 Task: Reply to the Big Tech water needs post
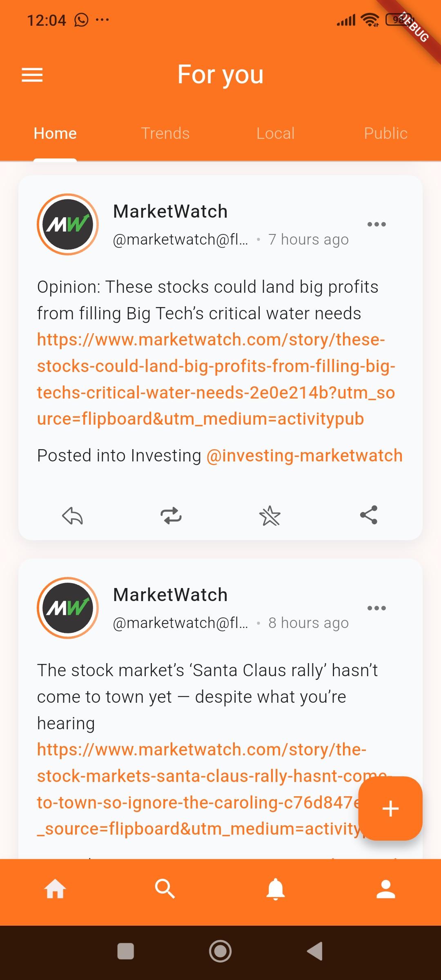(x=72, y=516)
